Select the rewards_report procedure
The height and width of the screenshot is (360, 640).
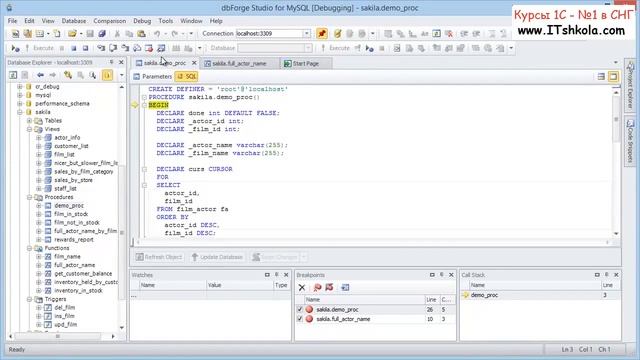pos(73,240)
